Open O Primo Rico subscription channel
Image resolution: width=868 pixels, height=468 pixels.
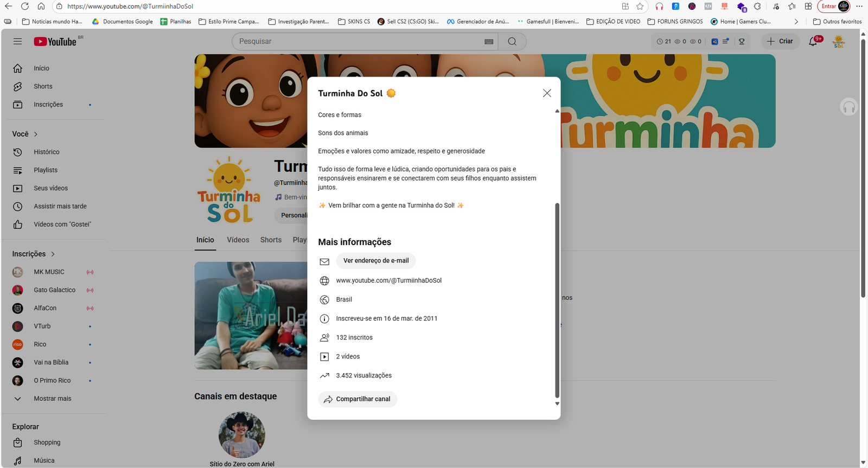(53, 380)
